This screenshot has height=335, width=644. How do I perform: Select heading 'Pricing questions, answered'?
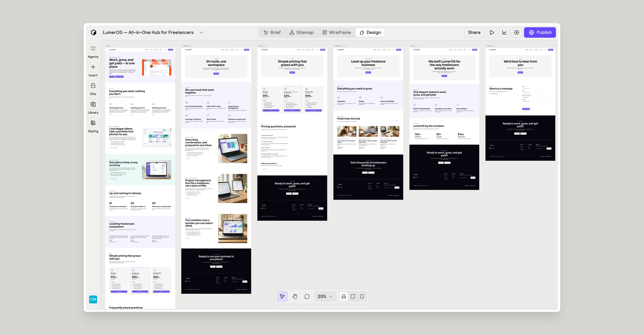point(279,127)
